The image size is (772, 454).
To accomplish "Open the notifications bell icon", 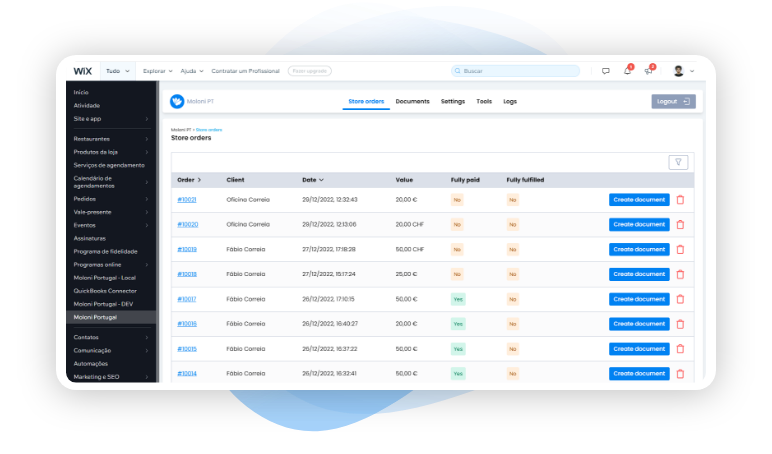I will point(628,71).
